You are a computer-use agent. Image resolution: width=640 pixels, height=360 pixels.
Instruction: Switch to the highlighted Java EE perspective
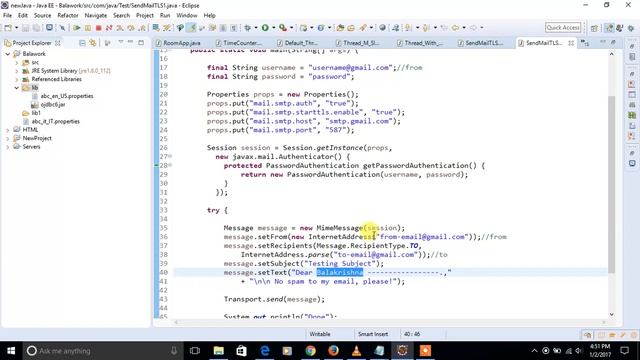point(609,28)
